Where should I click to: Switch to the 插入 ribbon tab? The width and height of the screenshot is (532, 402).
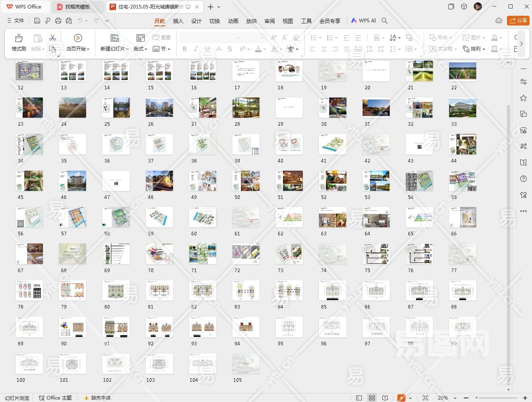click(178, 21)
